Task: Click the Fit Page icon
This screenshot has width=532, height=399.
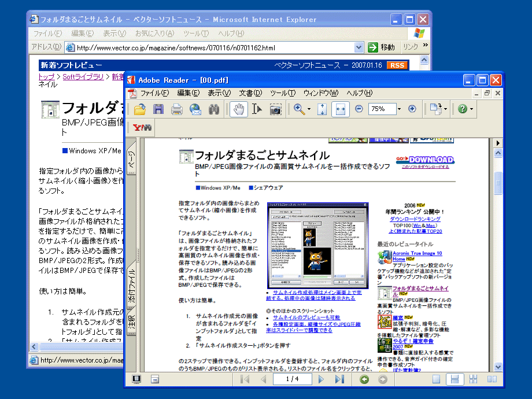Action: coord(322,109)
